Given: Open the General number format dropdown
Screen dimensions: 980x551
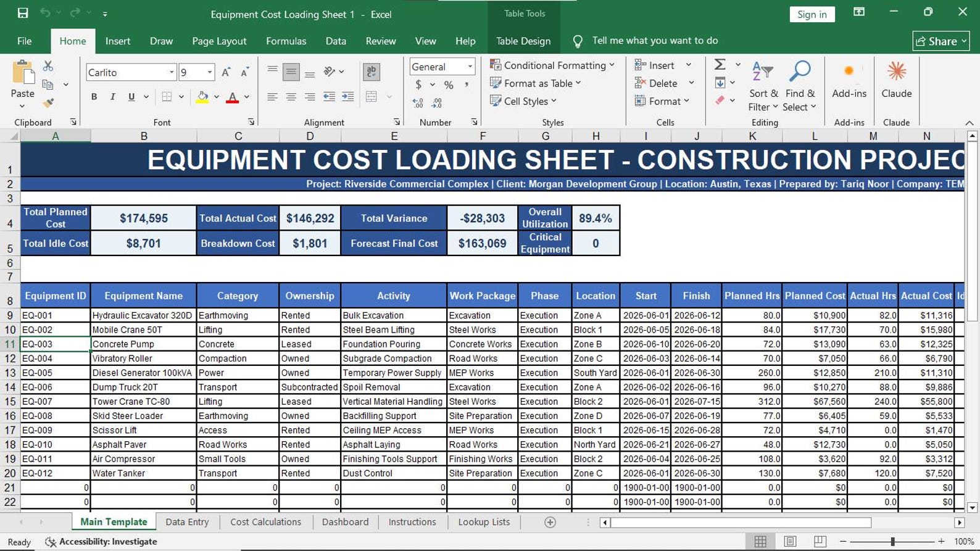Looking at the screenshot, I should point(470,67).
